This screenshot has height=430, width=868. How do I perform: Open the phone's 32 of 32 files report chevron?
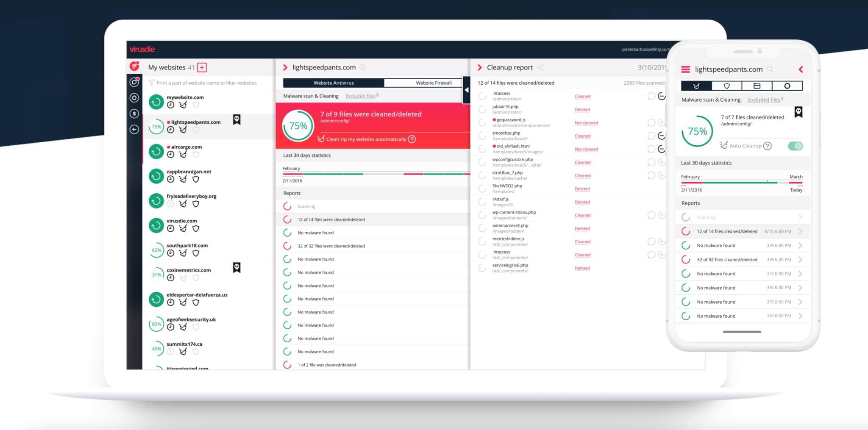(x=800, y=259)
